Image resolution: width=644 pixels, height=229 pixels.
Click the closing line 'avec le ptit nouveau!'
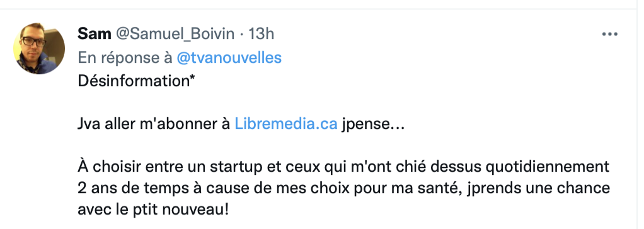(x=153, y=209)
